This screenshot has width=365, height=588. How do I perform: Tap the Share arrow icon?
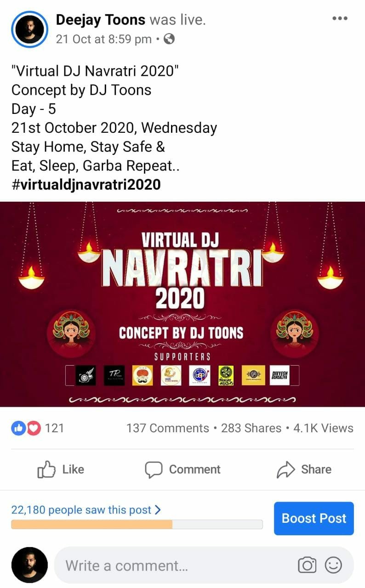(285, 469)
